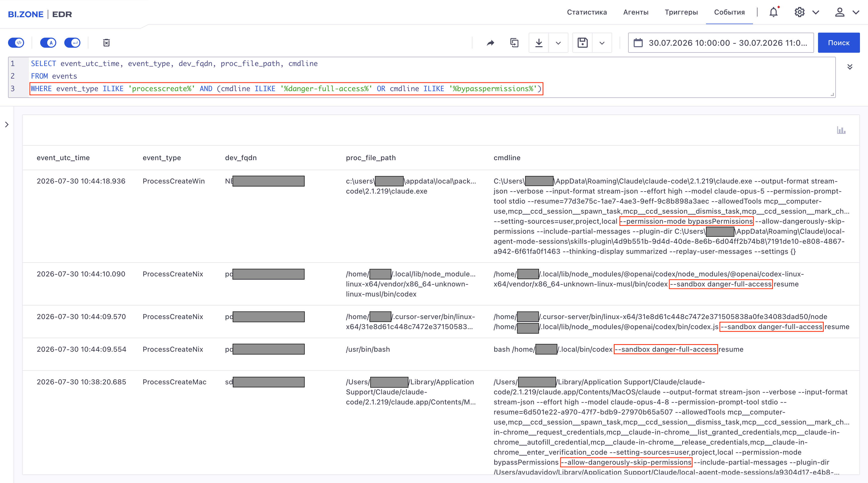Image resolution: width=868 pixels, height=483 pixels.
Task: Click the bash codex resume cmdline cell
Action: pos(618,350)
